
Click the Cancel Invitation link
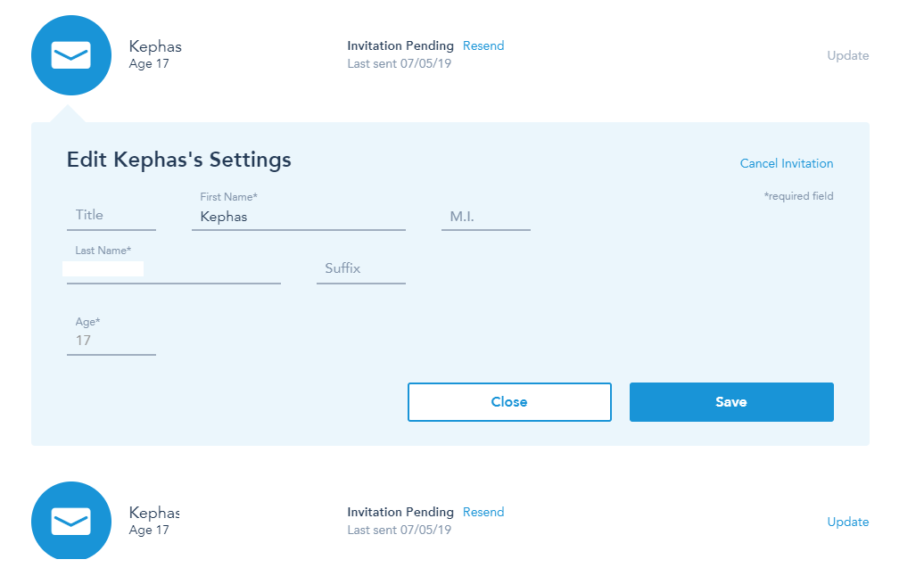(786, 163)
